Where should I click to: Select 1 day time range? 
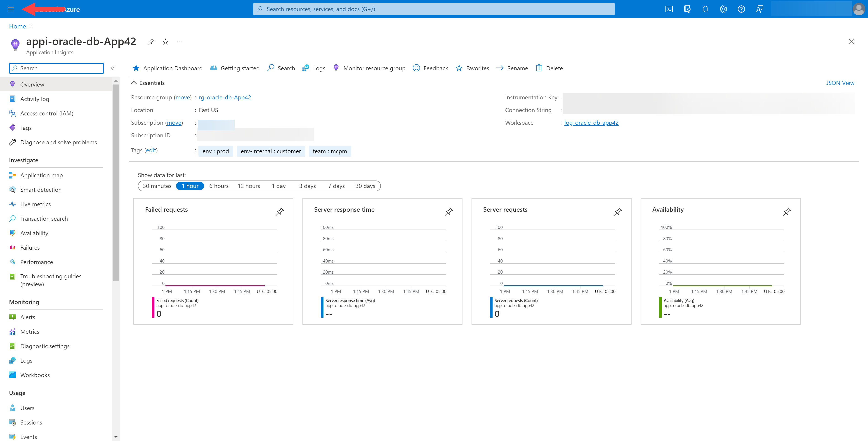(279, 186)
